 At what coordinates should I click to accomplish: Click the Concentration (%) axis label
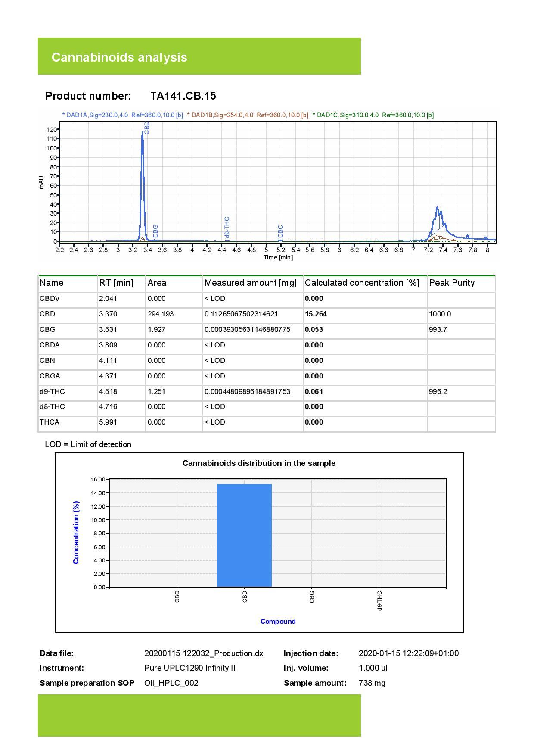[76, 533]
